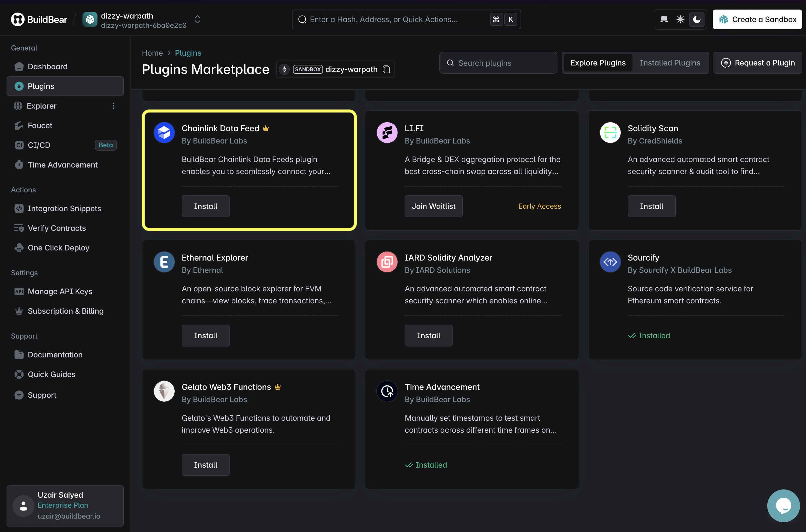This screenshot has height=532, width=806.
Task: Click crown icon next to Chainlink Data Feed
Action: [x=265, y=128]
